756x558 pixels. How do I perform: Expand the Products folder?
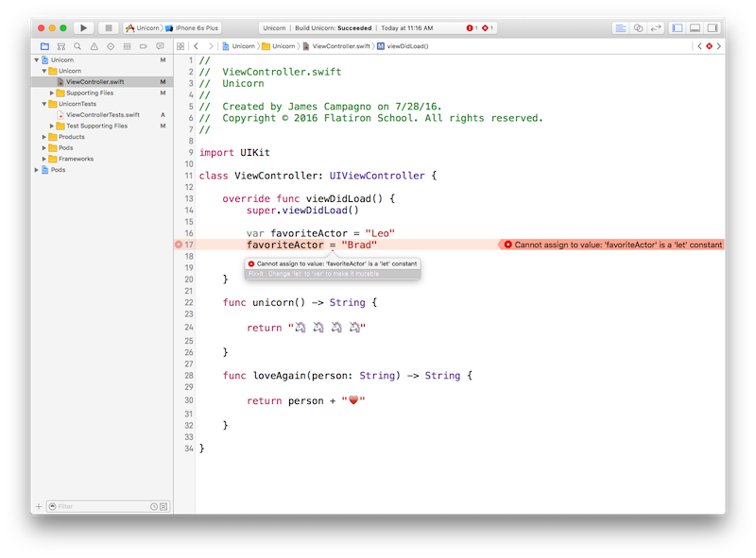point(44,137)
